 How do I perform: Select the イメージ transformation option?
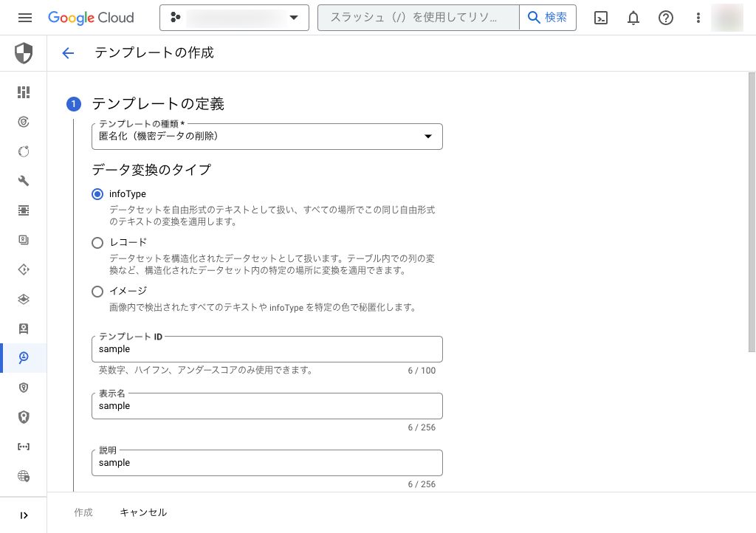pos(97,291)
